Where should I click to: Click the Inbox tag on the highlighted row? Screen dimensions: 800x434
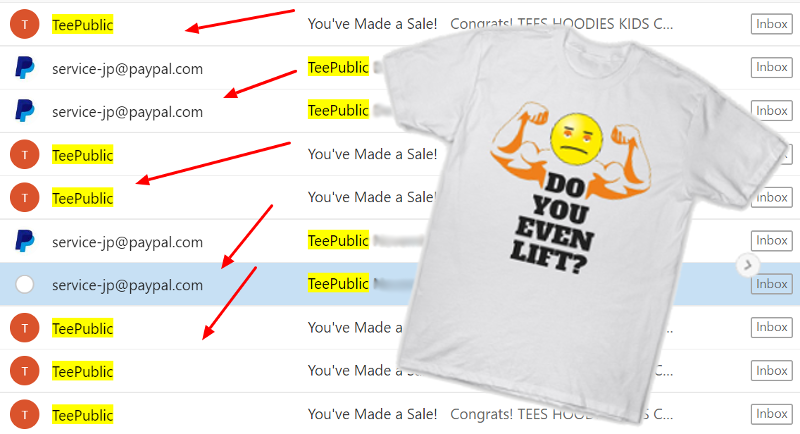click(x=771, y=284)
